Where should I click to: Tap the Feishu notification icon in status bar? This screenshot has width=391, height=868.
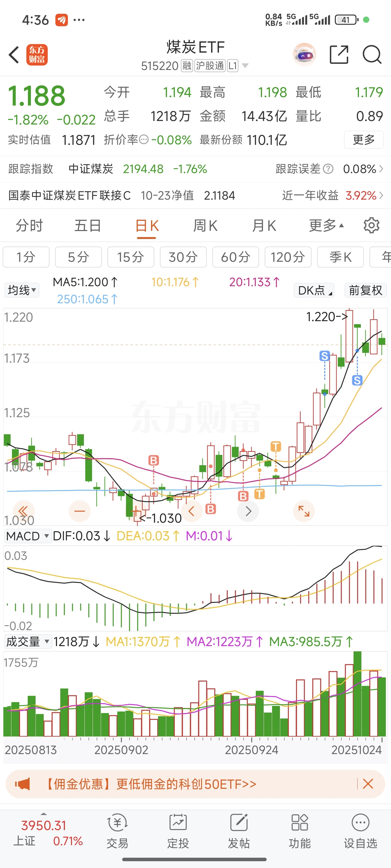pos(61,20)
